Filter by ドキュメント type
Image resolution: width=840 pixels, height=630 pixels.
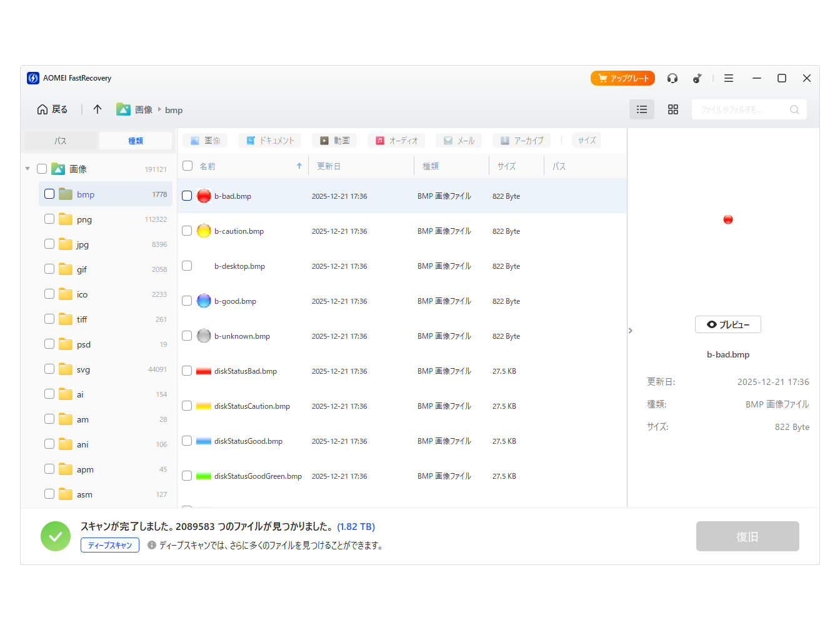[x=270, y=141]
